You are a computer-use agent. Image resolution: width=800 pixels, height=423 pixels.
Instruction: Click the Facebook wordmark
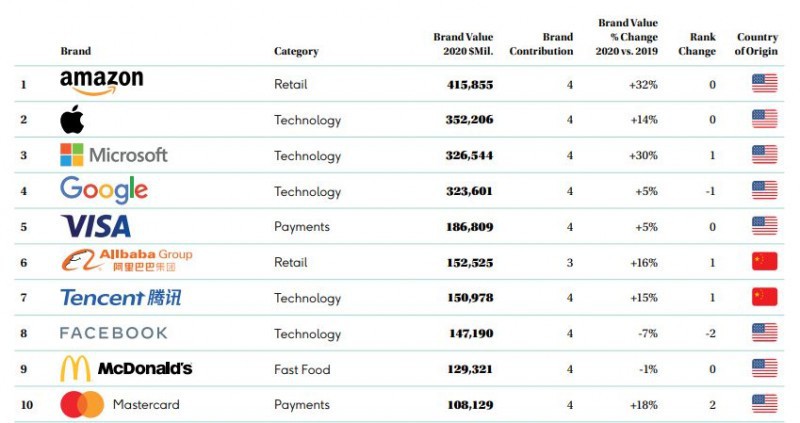pos(113,333)
